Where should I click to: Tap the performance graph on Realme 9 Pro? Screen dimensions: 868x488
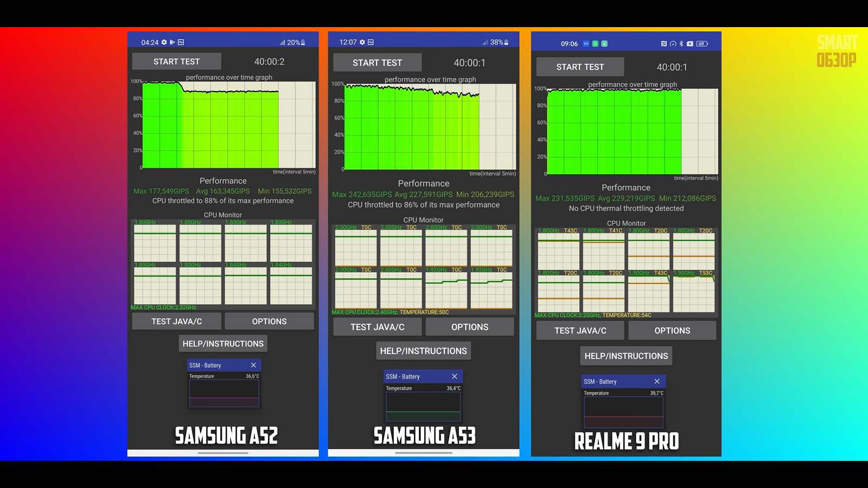click(x=632, y=131)
